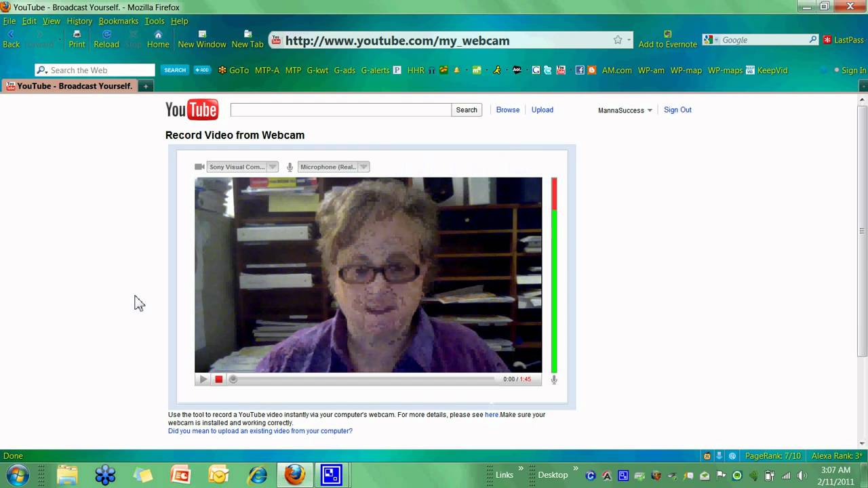Click the blue SEARCH toolbar button

(175, 70)
